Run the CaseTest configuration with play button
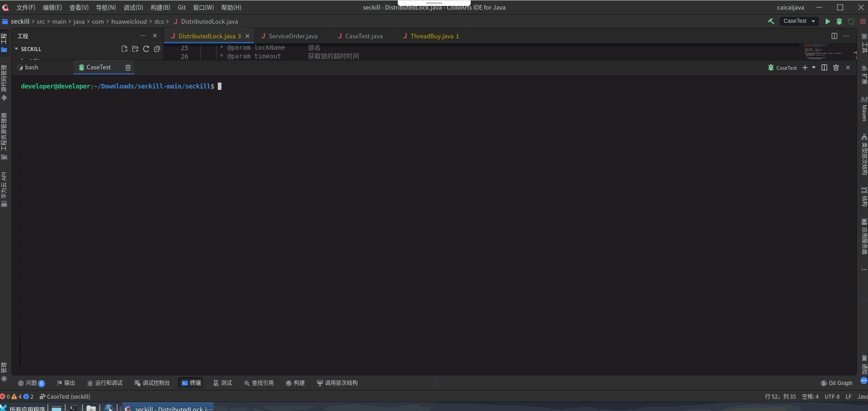 (827, 21)
